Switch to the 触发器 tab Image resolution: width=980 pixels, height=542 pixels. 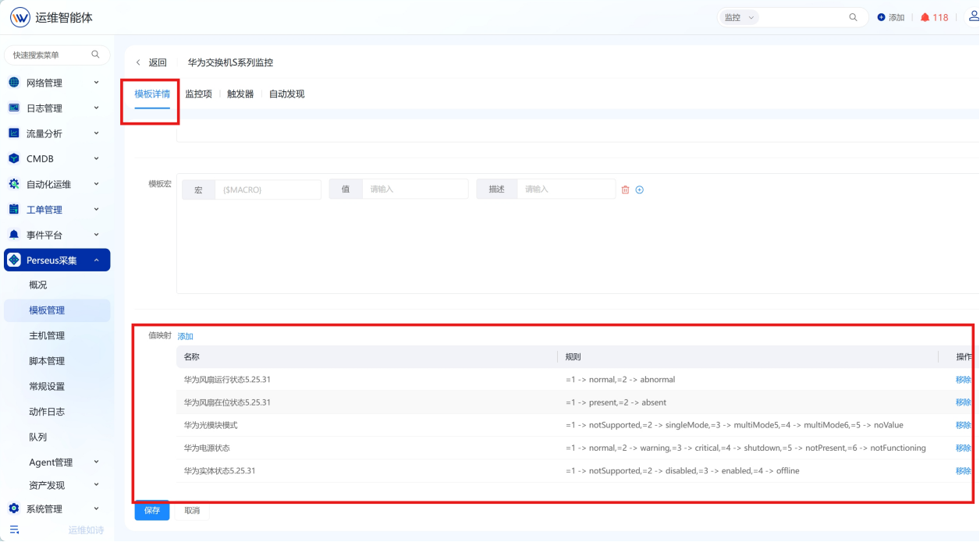tap(240, 94)
